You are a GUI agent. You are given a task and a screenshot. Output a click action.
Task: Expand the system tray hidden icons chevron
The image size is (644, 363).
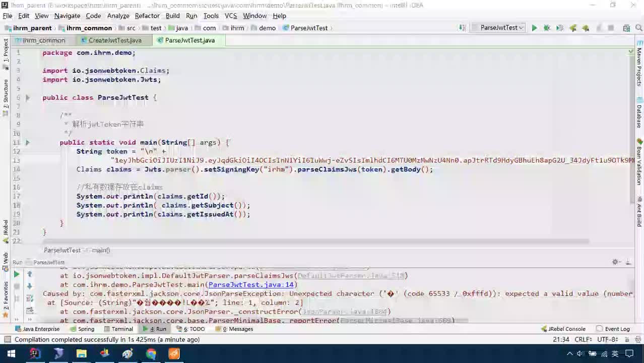[x=569, y=354]
